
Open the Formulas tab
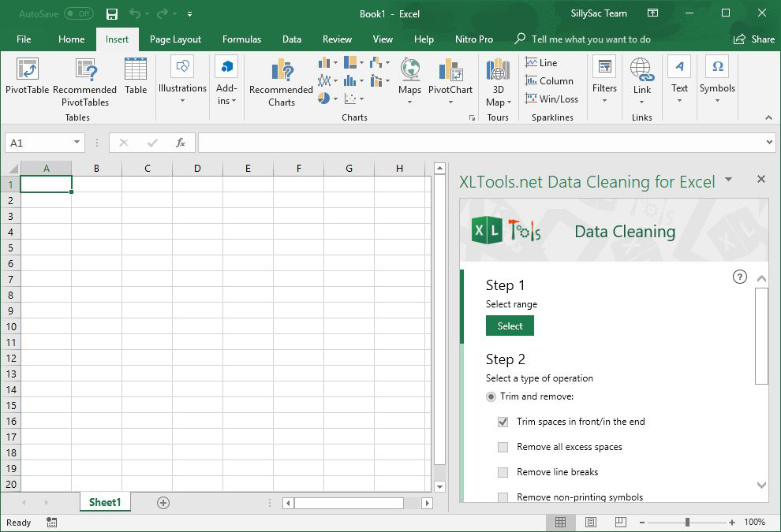pyautogui.click(x=241, y=39)
